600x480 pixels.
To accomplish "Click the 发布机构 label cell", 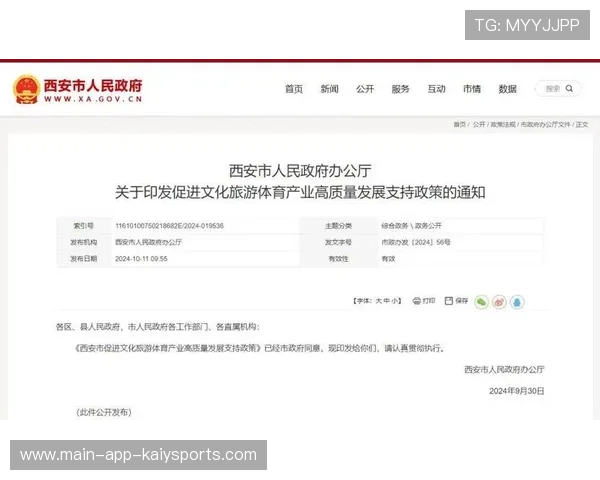I will 84,242.
